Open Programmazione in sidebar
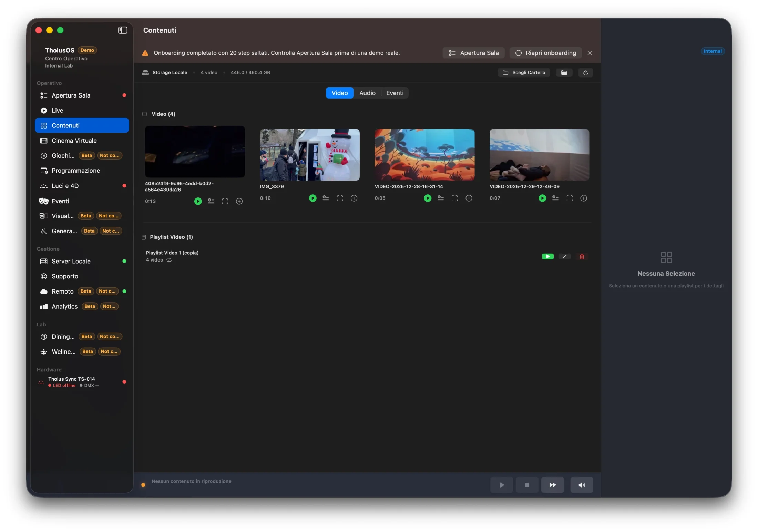Viewport: 758px width, 532px height. click(82, 171)
